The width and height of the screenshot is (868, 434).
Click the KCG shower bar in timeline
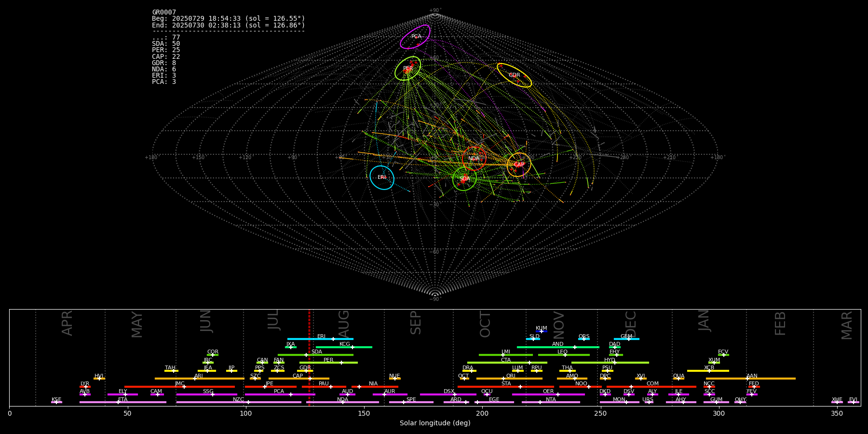coord(344,347)
